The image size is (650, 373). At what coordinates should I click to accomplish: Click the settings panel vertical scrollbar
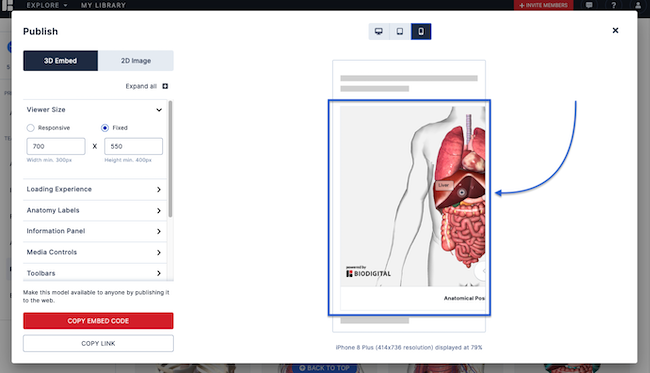(x=170, y=158)
